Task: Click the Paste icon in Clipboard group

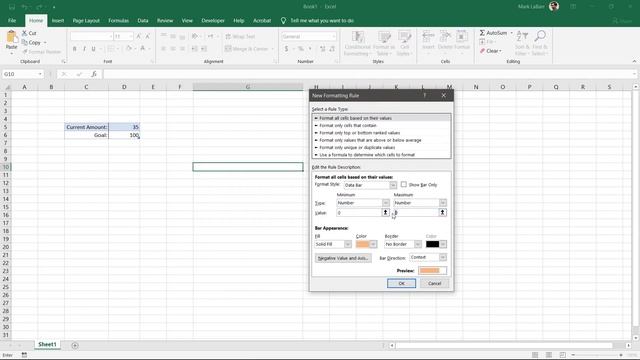Action: [11, 38]
